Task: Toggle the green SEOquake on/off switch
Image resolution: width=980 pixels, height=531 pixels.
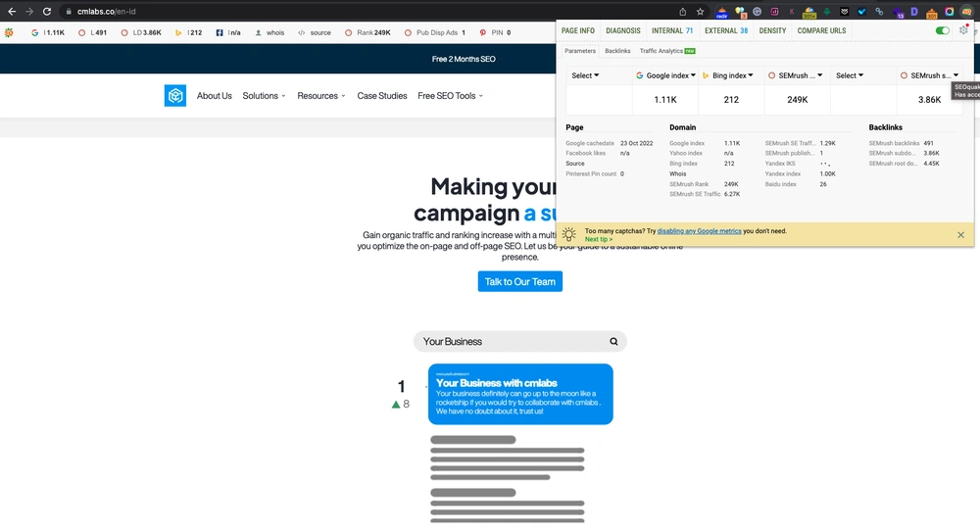Action: tap(943, 30)
